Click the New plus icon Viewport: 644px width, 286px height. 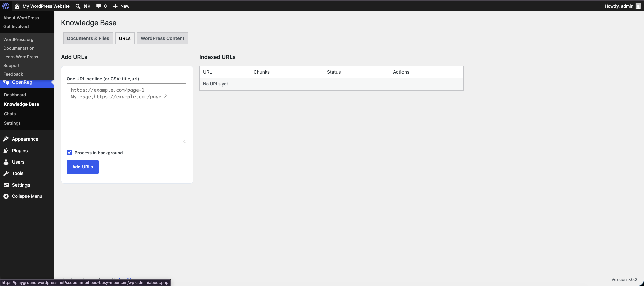pos(115,6)
